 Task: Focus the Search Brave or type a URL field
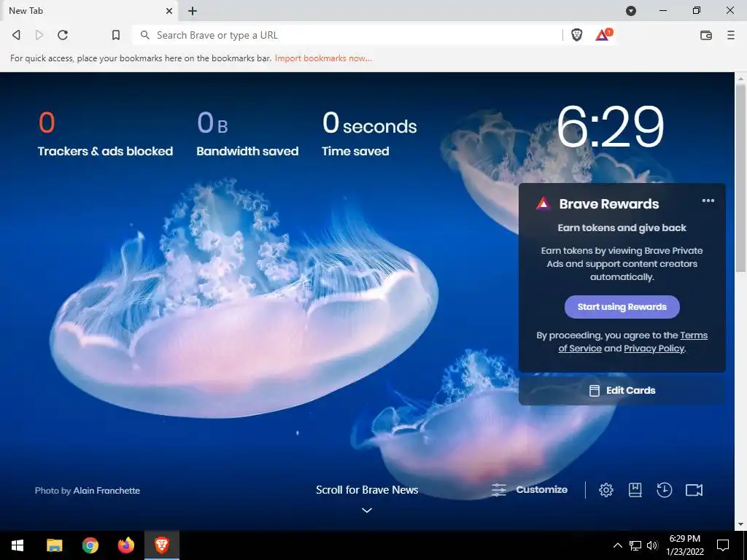click(x=347, y=35)
